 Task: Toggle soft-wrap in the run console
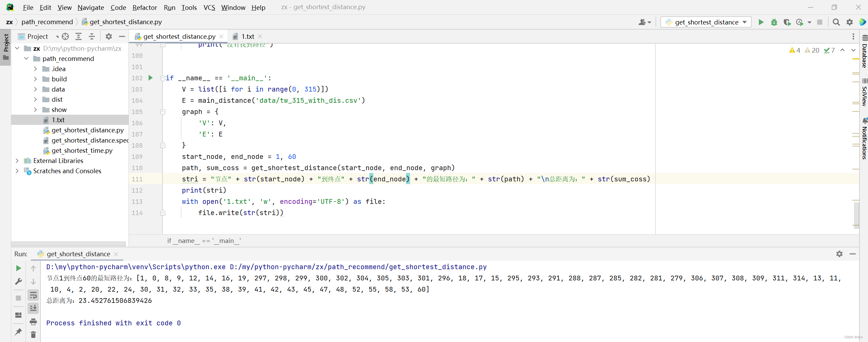point(33,295)
